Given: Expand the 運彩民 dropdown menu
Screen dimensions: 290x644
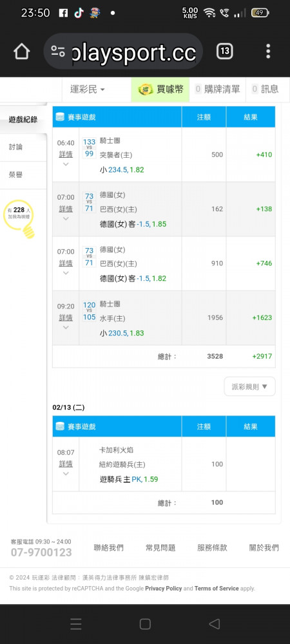Looking at the screenshot, I should [87, 89].
